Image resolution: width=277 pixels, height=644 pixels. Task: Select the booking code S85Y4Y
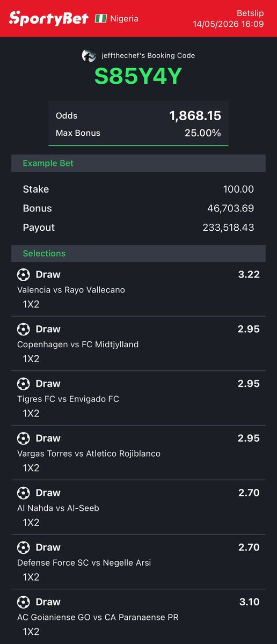(x=138, y=77)
